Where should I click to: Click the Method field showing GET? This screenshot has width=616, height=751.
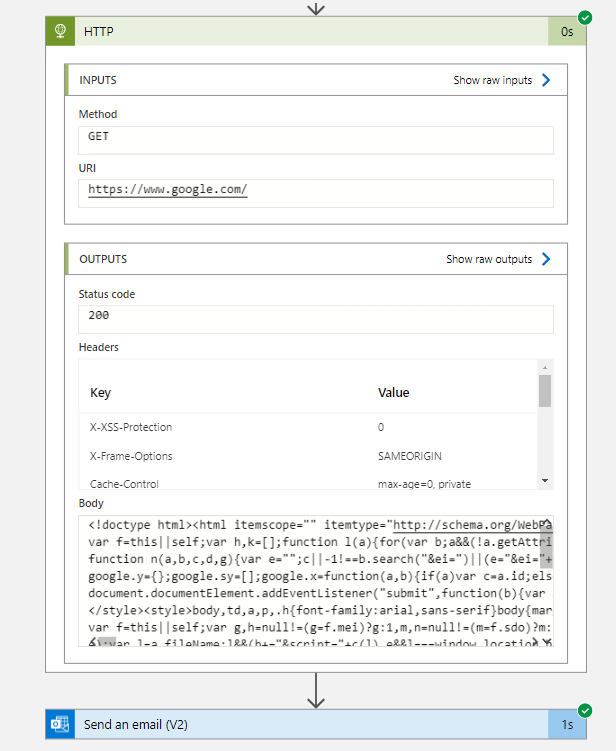pyautogui.click(x=316, y=140)
